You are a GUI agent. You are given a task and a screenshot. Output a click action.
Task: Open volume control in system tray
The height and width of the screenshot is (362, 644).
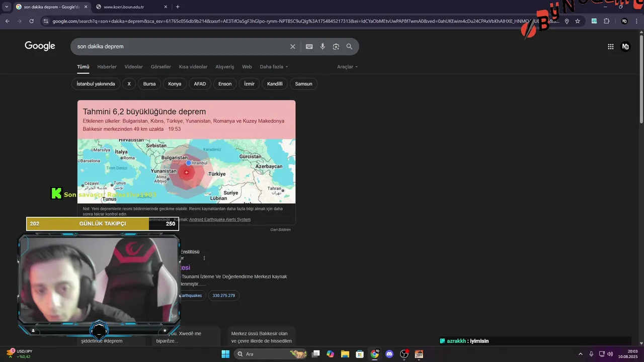coord(610,354)
